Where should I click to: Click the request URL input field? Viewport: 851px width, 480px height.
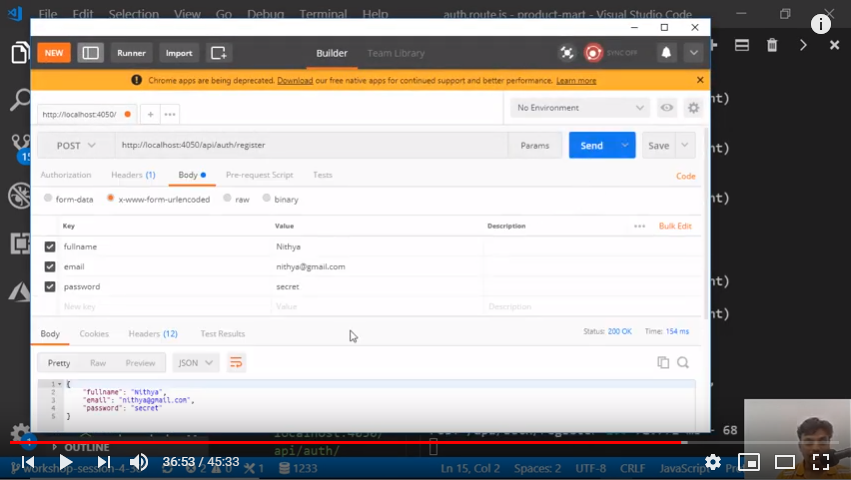[310, 146]
